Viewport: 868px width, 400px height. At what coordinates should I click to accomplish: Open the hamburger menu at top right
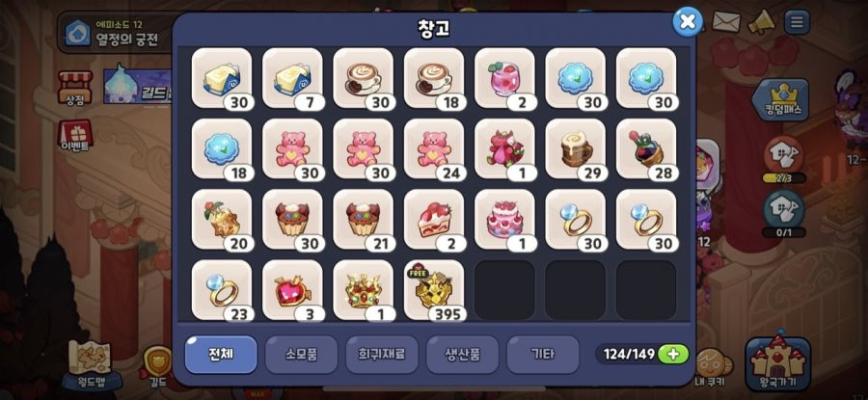click(797, 22)
